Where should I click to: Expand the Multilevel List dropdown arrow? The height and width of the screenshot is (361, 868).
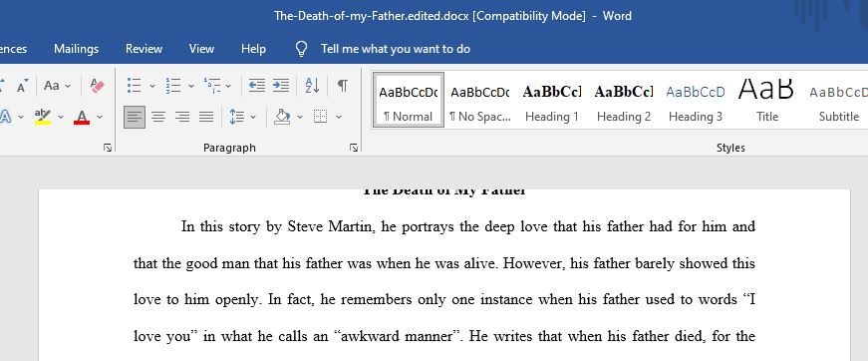coord(228,86)
